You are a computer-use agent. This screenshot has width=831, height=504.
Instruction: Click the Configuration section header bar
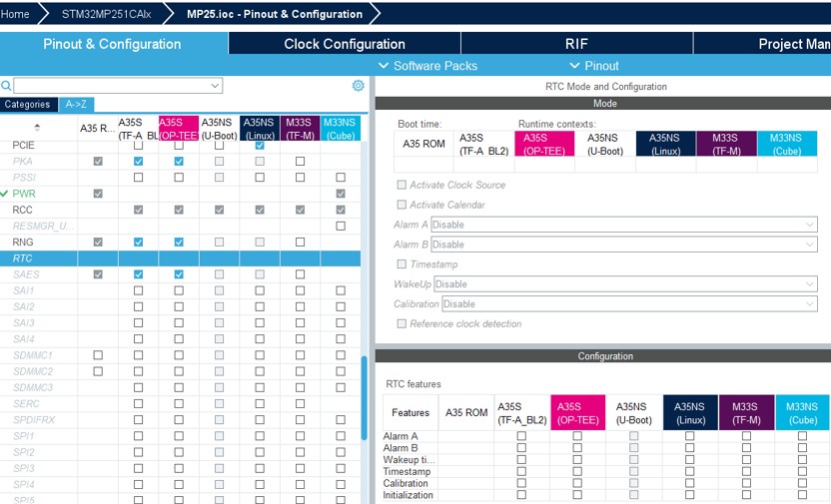coord(603,356)
